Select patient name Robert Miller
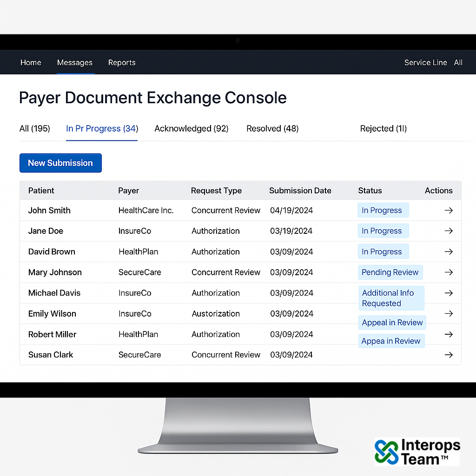The width and height of the screenshot is (476, 476). pyautogui.click(x=52, y=334)
